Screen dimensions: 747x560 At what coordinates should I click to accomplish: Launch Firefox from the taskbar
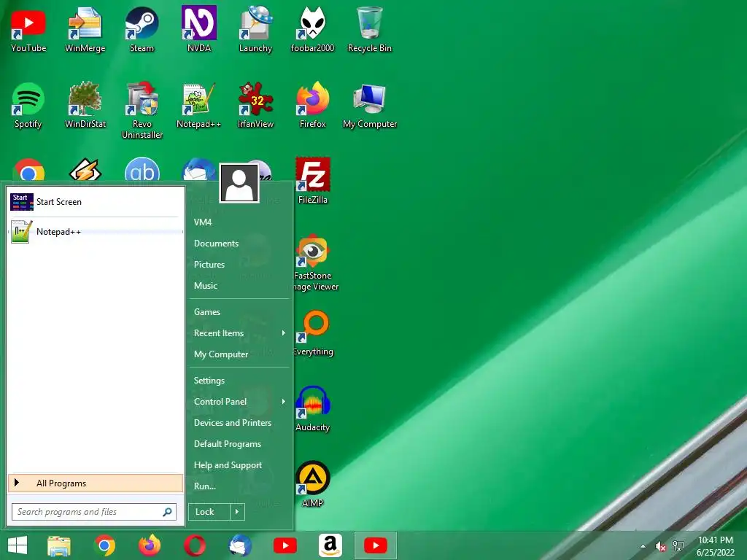150,545
